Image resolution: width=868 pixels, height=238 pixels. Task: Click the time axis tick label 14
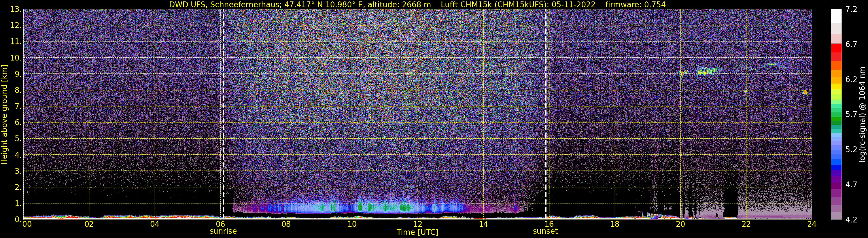point(483,224)
